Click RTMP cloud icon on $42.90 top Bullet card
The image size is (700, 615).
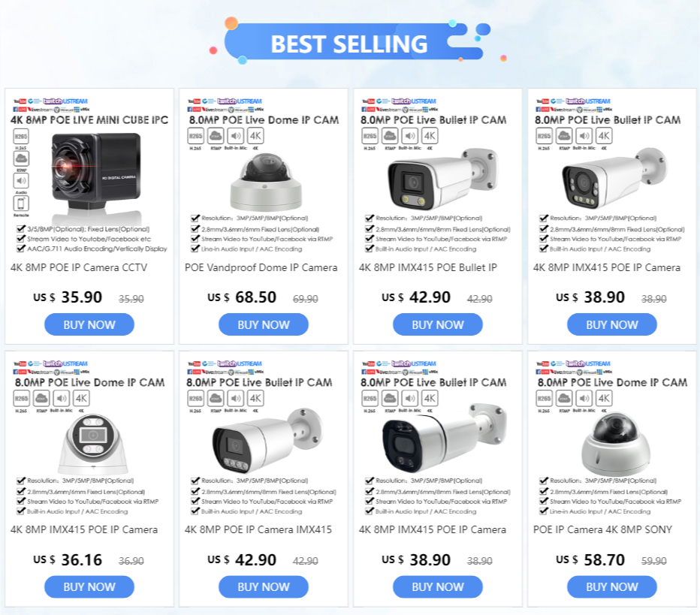pyautogui.click(x=390, y=136)
